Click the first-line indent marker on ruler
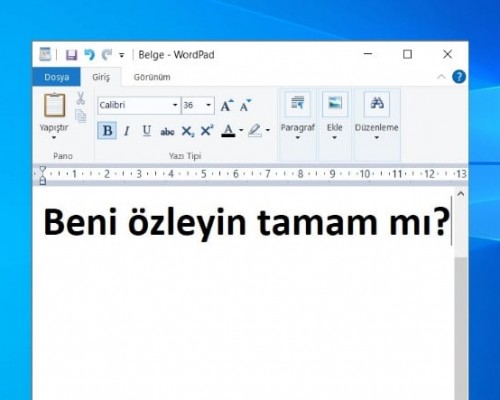 [43, 169]
